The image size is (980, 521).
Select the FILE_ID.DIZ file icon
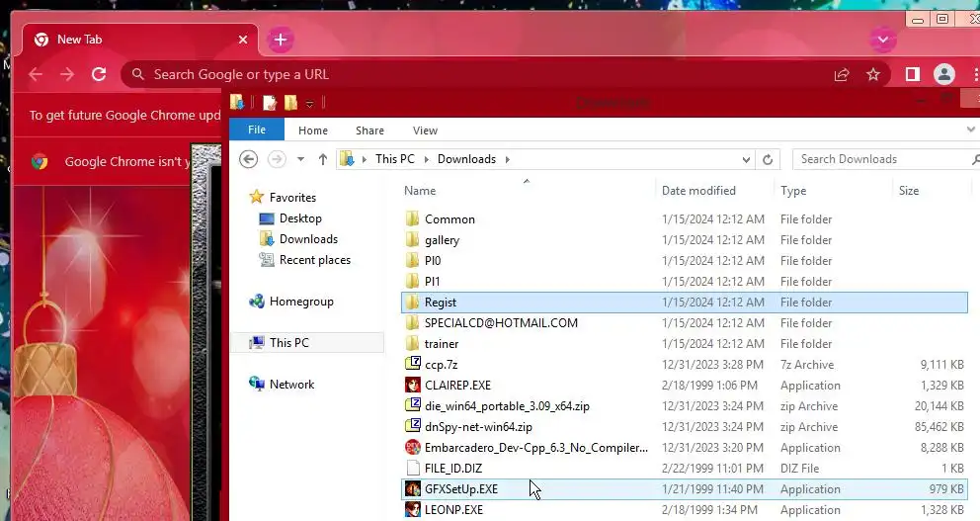pyautogui.click(x=413, y=469)
